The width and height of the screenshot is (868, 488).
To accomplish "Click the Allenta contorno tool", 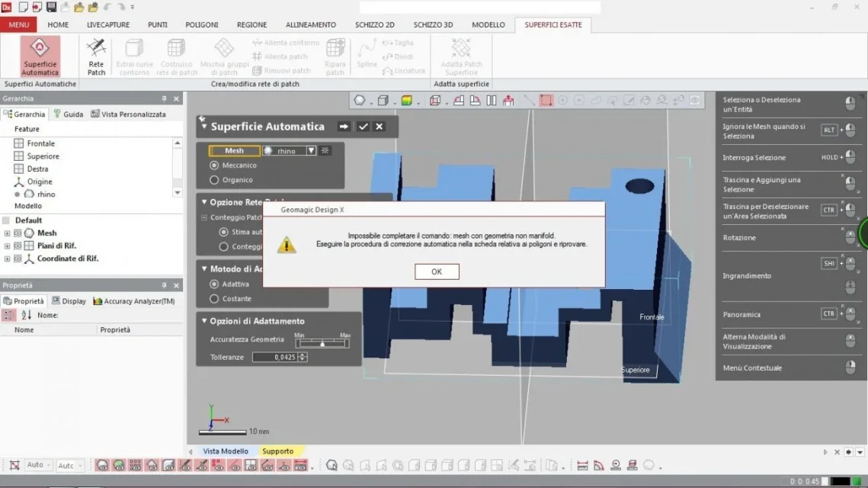I will [286, 43].
